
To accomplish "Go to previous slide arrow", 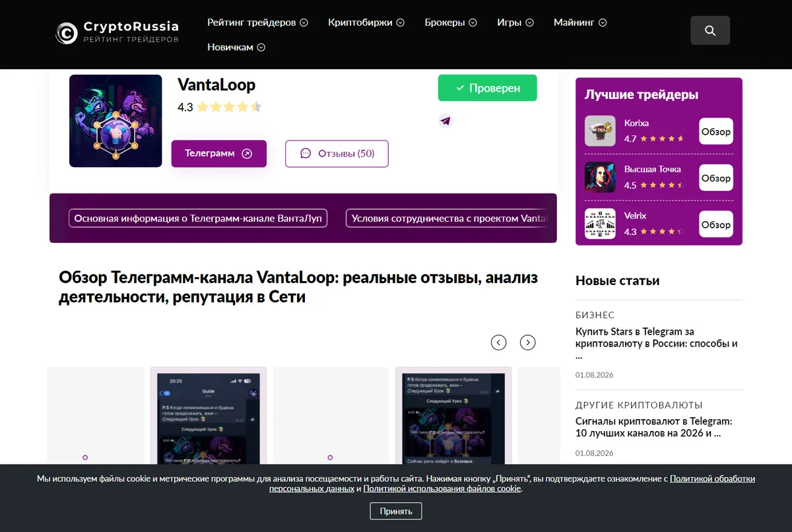I will point(499,343).
